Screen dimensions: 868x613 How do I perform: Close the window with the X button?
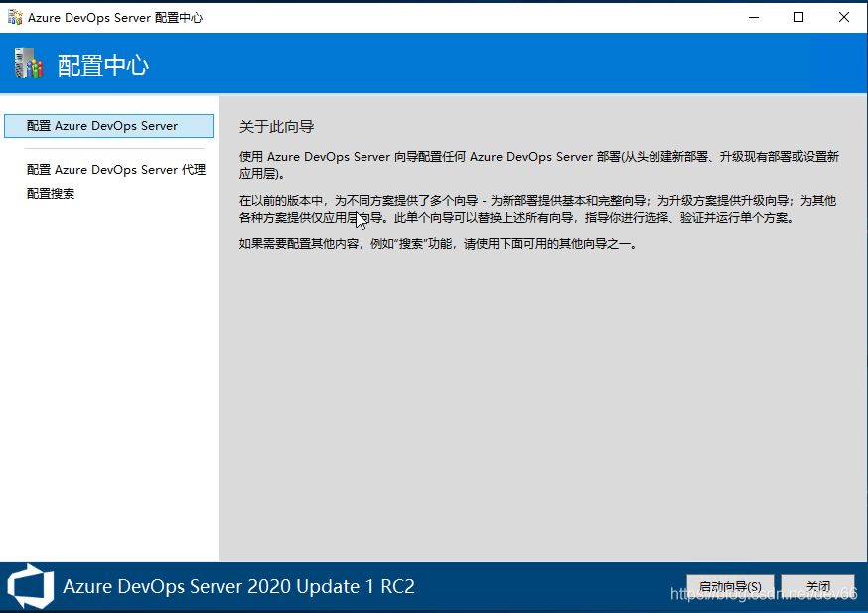click(843, 17)
